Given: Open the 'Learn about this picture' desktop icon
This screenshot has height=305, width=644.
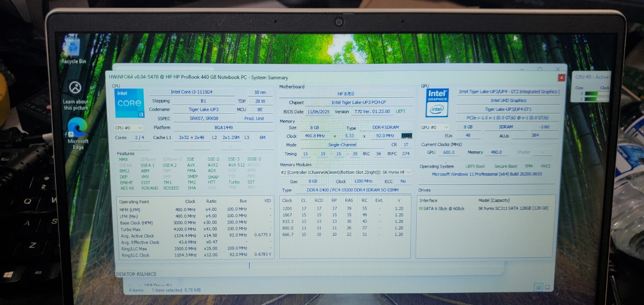Looking at the screenshot, I should [75, 95].
